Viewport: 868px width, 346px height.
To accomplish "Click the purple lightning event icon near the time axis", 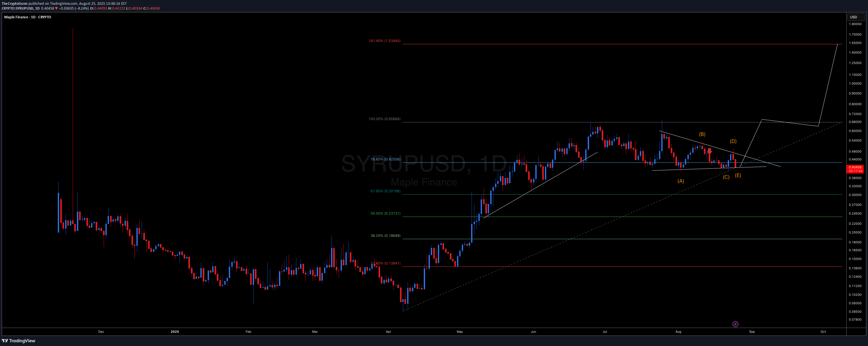I will (x=735, y=324).
